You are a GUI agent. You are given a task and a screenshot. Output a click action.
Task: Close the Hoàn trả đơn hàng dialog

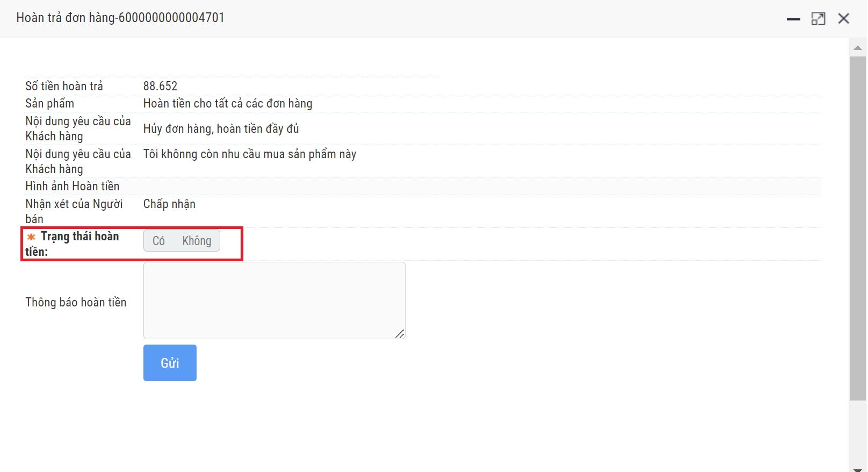[843, 19]
